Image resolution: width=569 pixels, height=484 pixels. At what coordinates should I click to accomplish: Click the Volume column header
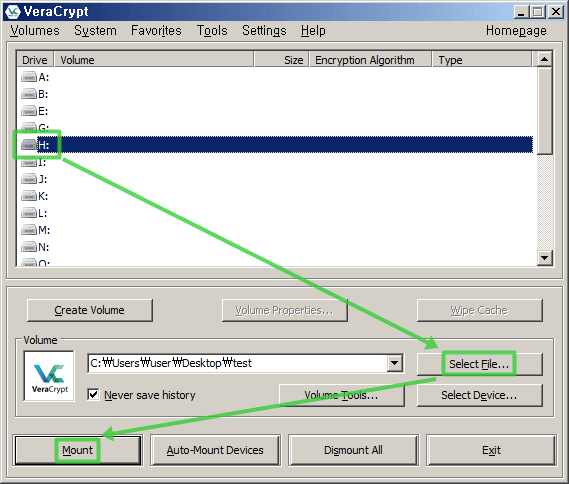pos(154,60)
